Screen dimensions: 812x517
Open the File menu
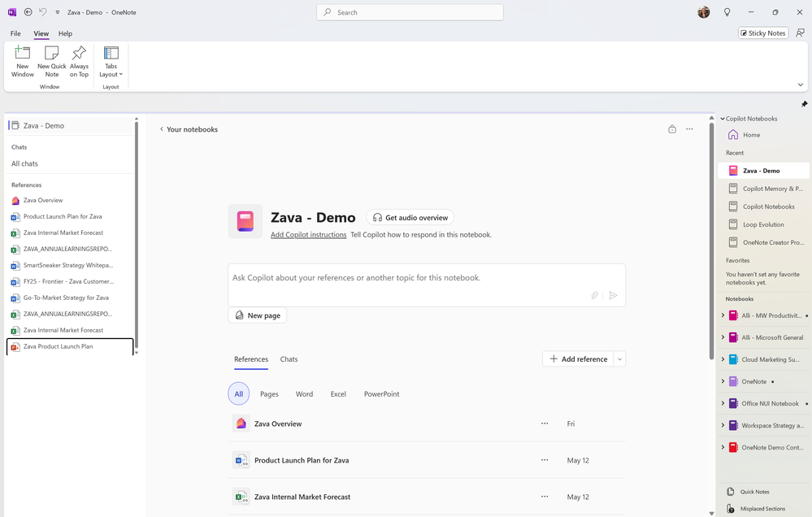pyautogui.click(x=15, y=33)
